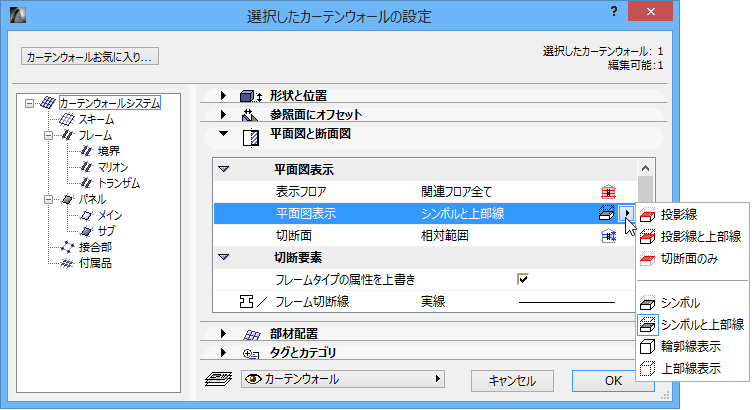Choose 輪郭線表示 from popup menu
This screenshot has width=752, height=410.
tap(693, 346)
